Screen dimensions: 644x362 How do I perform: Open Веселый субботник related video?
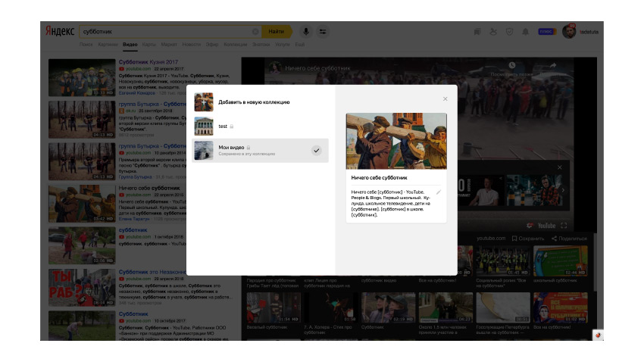tap(274, 307)
